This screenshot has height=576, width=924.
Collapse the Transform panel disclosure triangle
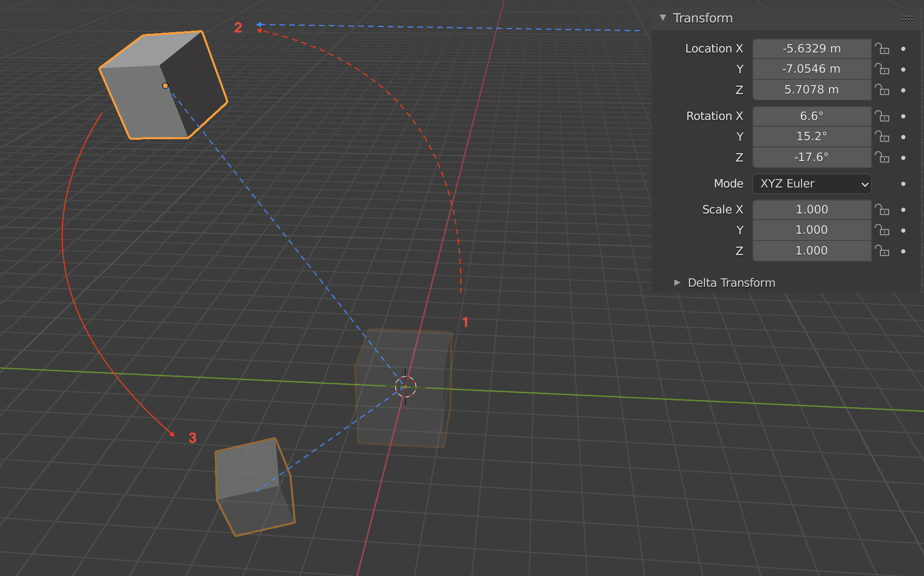662,17
